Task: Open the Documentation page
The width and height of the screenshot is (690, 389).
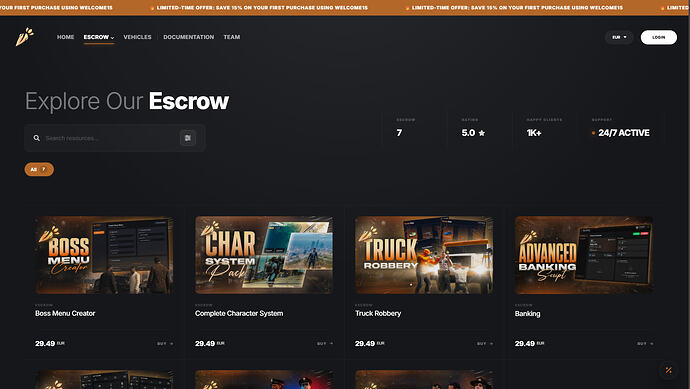Action: pyautogui.click(x=188, y=37)
